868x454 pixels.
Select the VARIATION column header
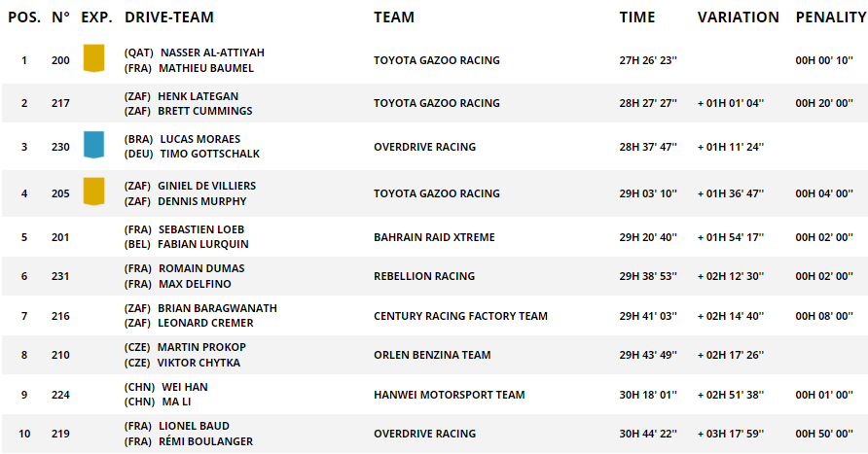[x=738, y=17]
